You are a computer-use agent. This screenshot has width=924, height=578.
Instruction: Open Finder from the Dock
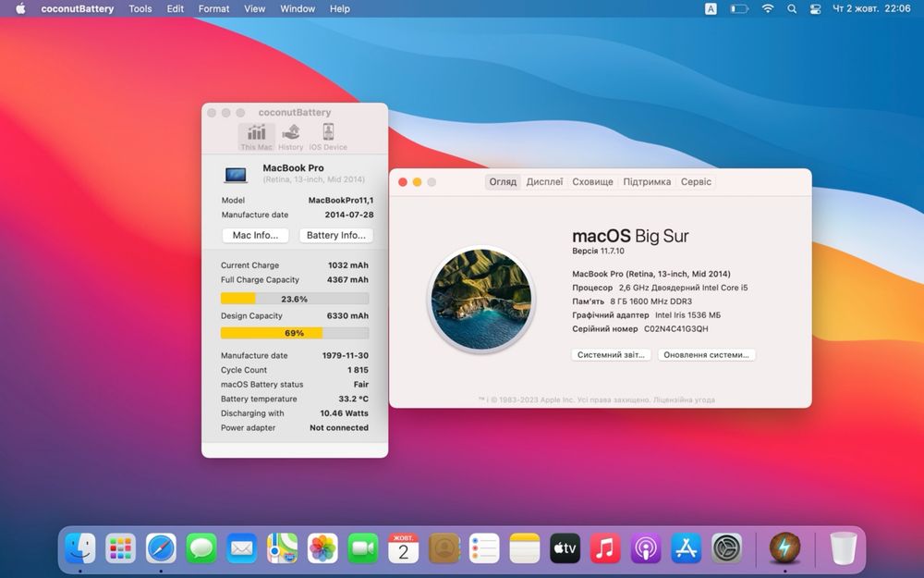tap(80, 548)
